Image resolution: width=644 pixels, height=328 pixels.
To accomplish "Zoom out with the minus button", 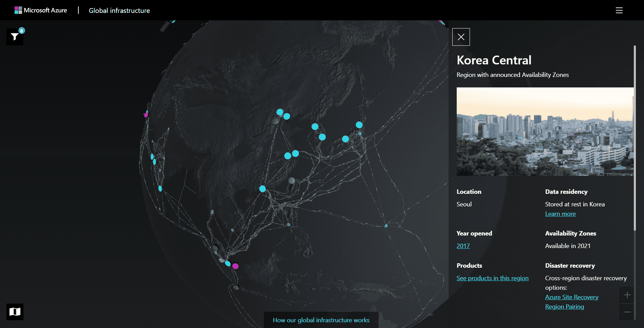I will point(627,312).
